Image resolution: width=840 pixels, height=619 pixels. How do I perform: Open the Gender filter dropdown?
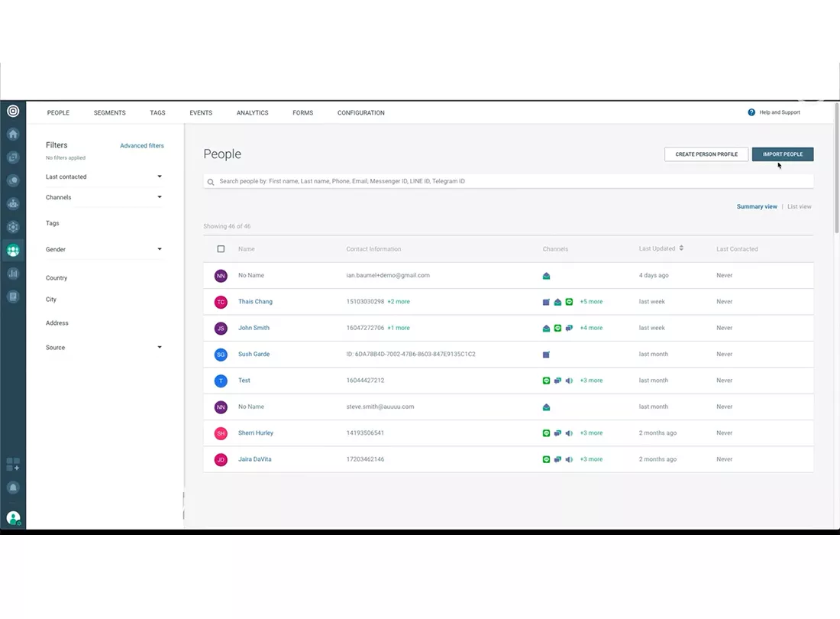(x=160, y=249)
